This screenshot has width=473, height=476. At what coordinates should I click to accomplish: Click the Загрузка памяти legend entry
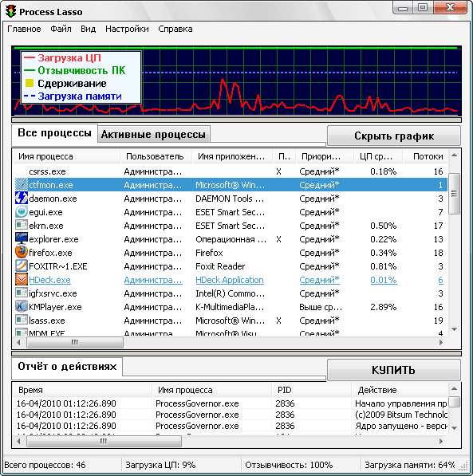coord(73,96)
